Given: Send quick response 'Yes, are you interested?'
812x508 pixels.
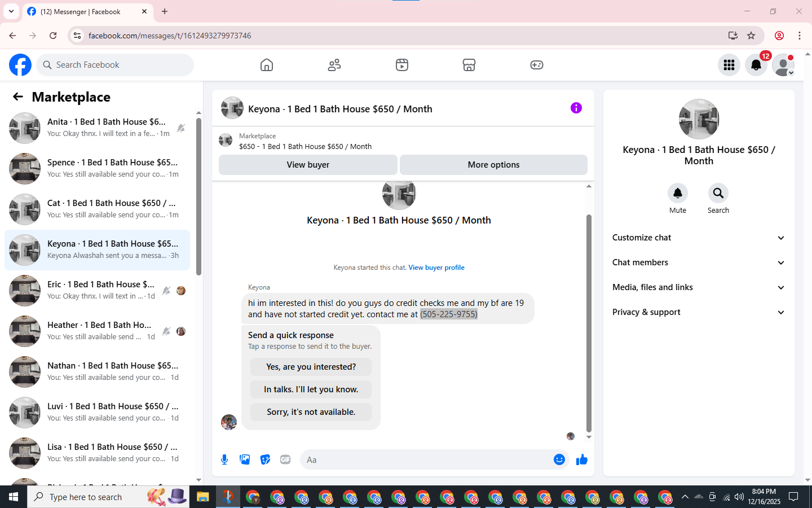Looking at the screenshot, I should tap(311, 367).
